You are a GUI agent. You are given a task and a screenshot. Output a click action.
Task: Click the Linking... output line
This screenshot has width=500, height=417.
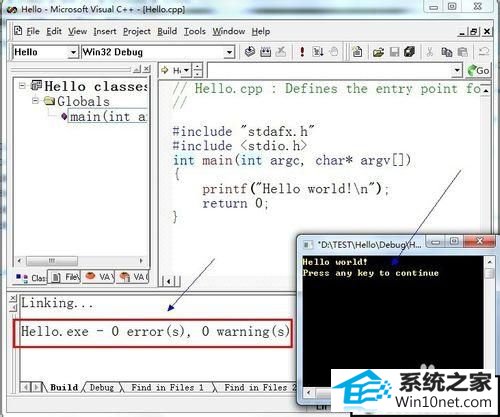(57, 303)
